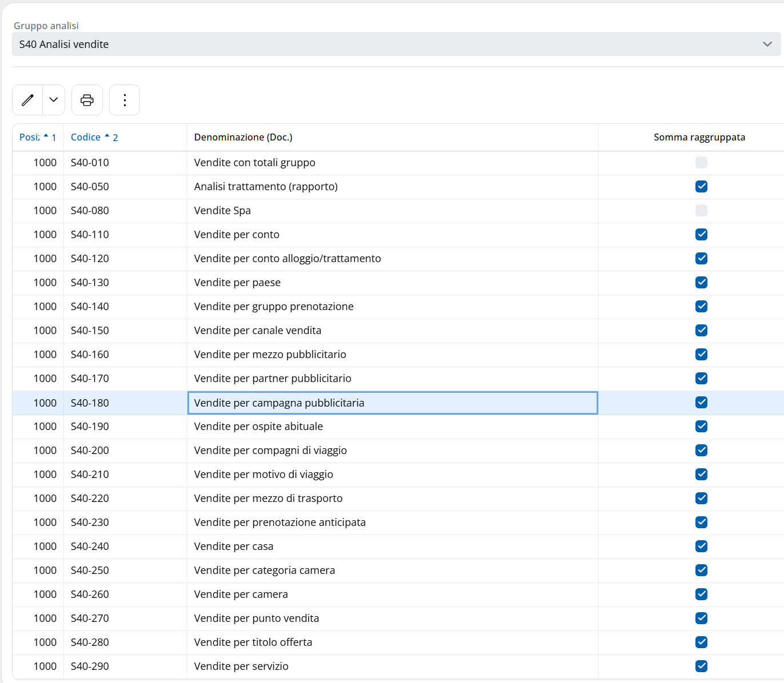The height and width of the screenshot is (683, 784).
Task: Click the Vendite per camera row
Action: tap(241, 594)
